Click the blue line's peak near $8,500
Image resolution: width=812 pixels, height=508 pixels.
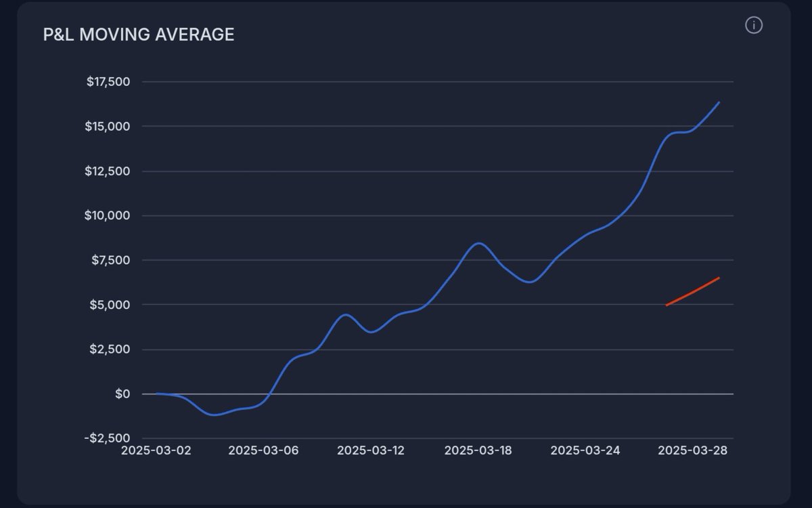pyautogui.click(x=478, y=243)
